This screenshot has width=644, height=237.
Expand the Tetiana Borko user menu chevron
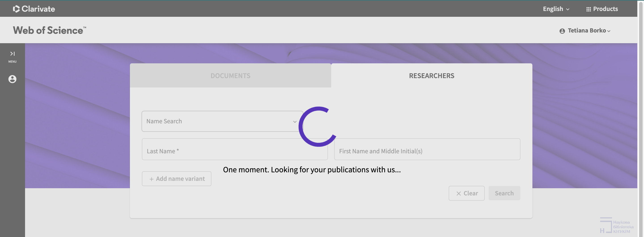click(609, 31)
